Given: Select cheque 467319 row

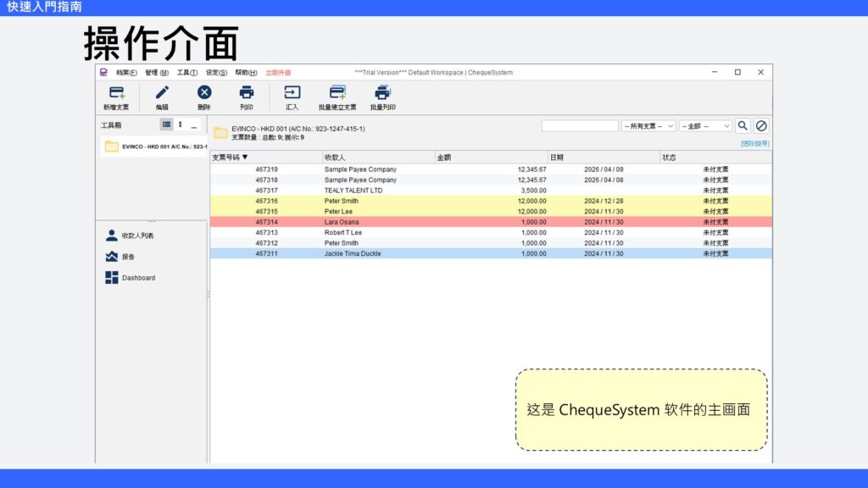Looking at the screenshot, I should click(491, 169).
